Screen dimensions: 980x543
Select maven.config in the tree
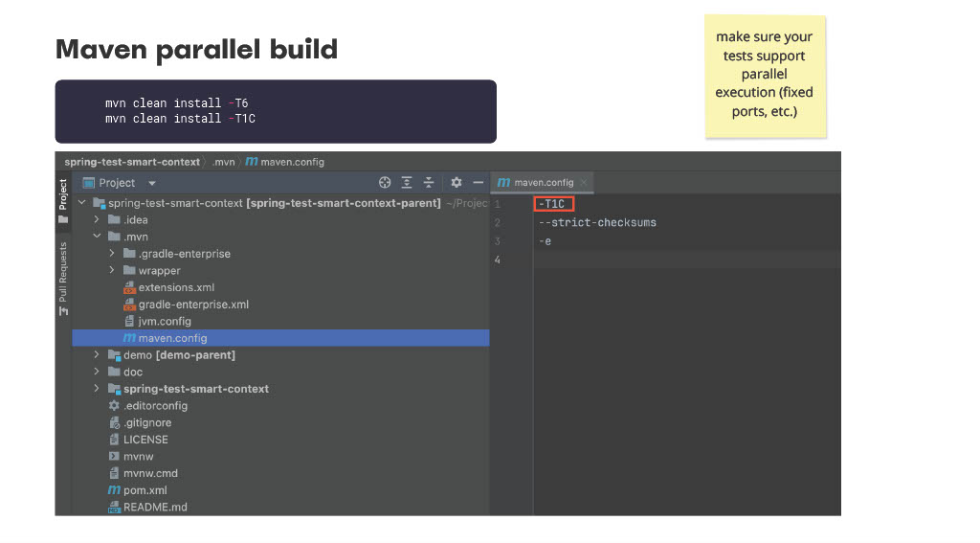[x=280, y=338]
